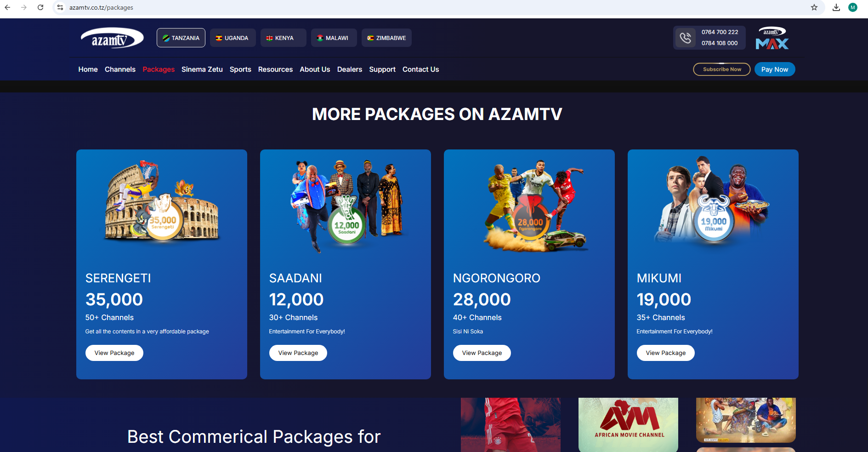Open browser downloads icon
Viewport: 868px width, 452px height.
[x=836, y=7]
